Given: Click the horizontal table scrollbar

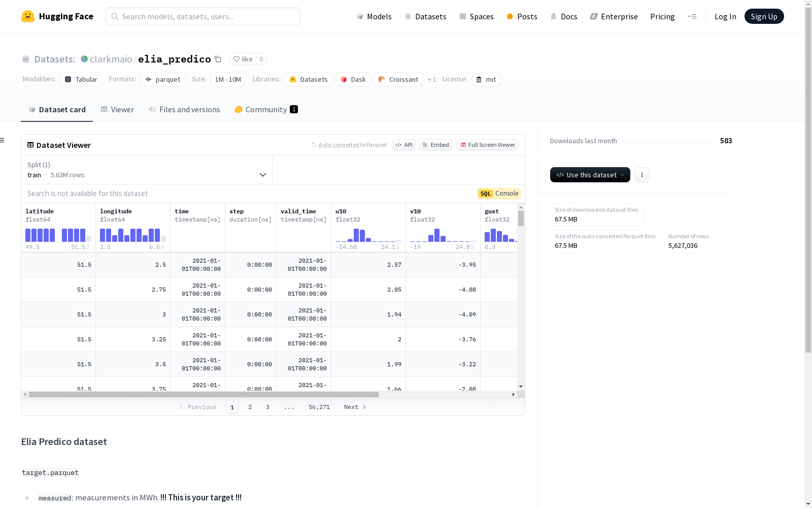Looking at the screenshot, I should 204,394.
